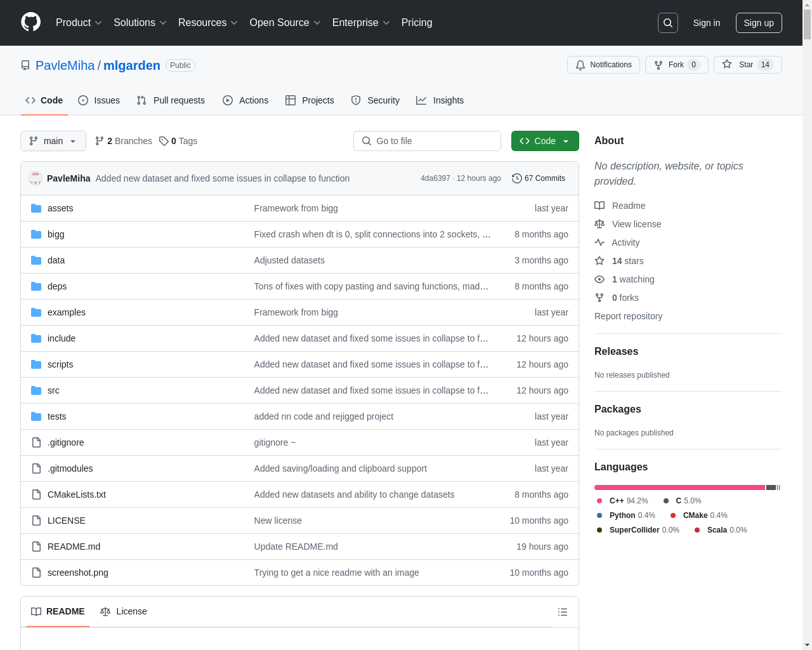The height and width of the screenshot is (650, 812).
Task: Open the Pricing link
Action: point(417,23)
